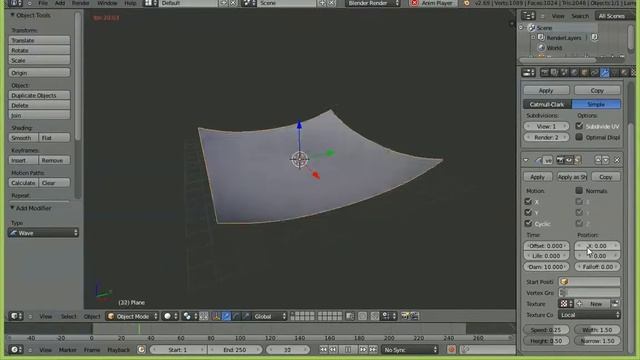Move the wave modifier down in stack
Viewport: 640px width, 360px height.
606,160
